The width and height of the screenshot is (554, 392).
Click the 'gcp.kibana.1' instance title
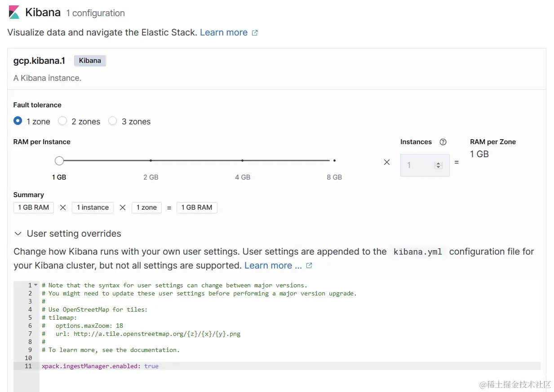40,61
